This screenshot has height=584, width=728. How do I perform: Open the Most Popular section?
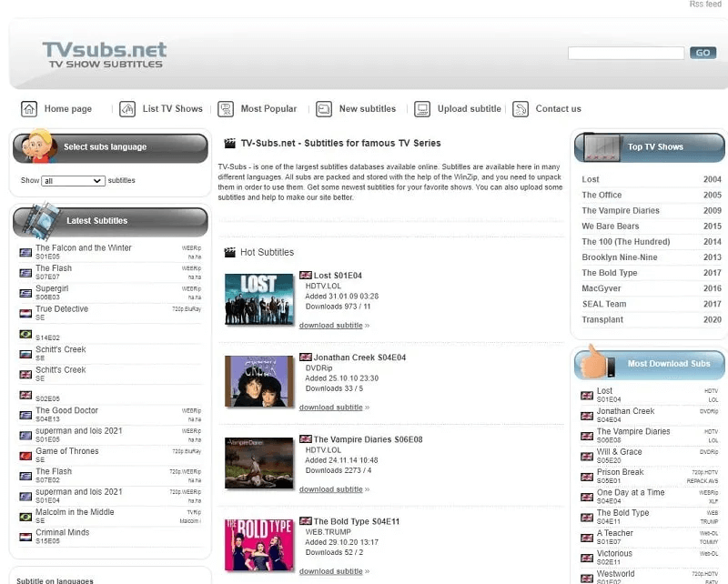click(x=268, y=108)
